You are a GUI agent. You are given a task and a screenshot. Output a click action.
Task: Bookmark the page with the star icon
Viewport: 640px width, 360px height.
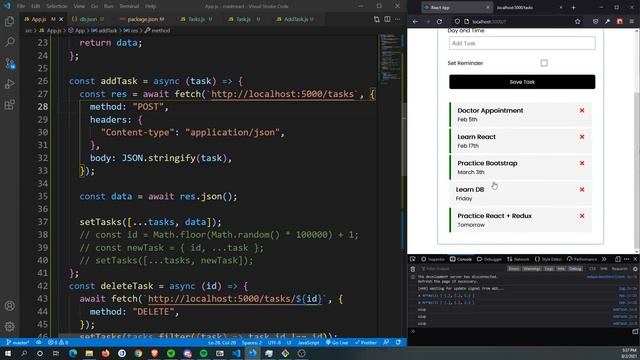pyautogui.click(x=577, y=22)
